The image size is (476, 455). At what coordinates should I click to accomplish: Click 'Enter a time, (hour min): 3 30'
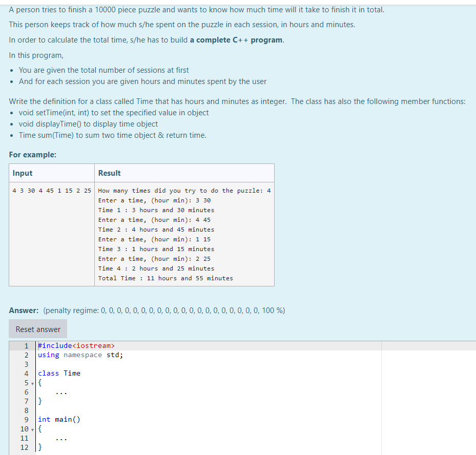pos(154,200)
